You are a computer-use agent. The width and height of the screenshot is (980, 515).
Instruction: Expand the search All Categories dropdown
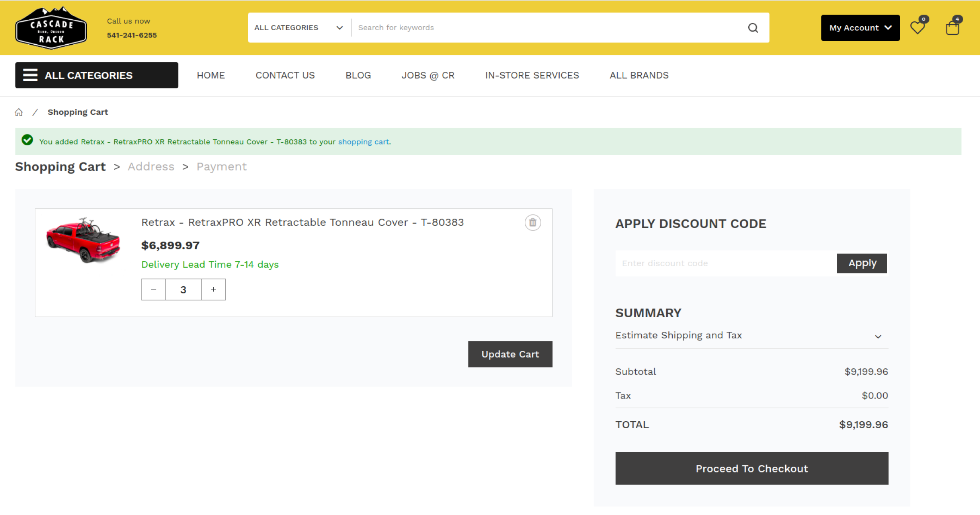click(x=299, y=28)
